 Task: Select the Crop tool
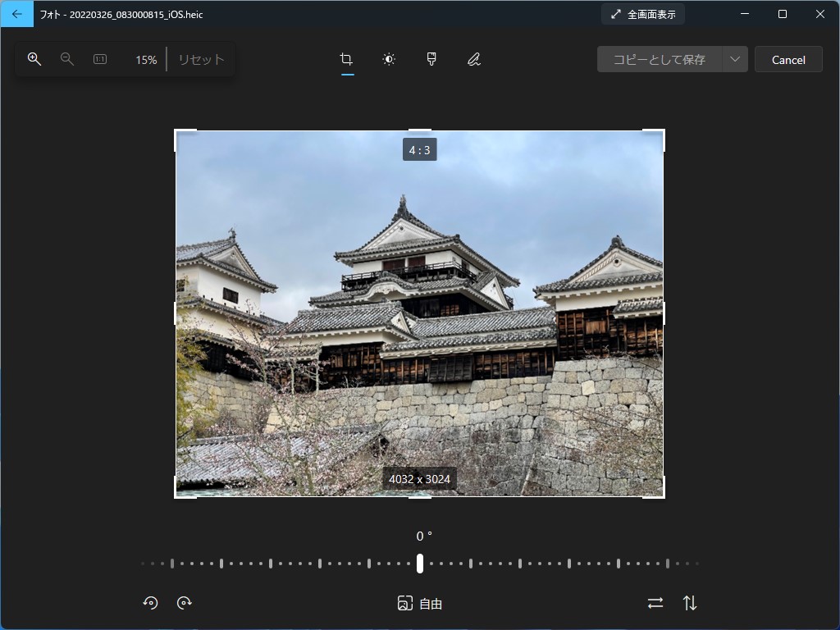point(345,58)
